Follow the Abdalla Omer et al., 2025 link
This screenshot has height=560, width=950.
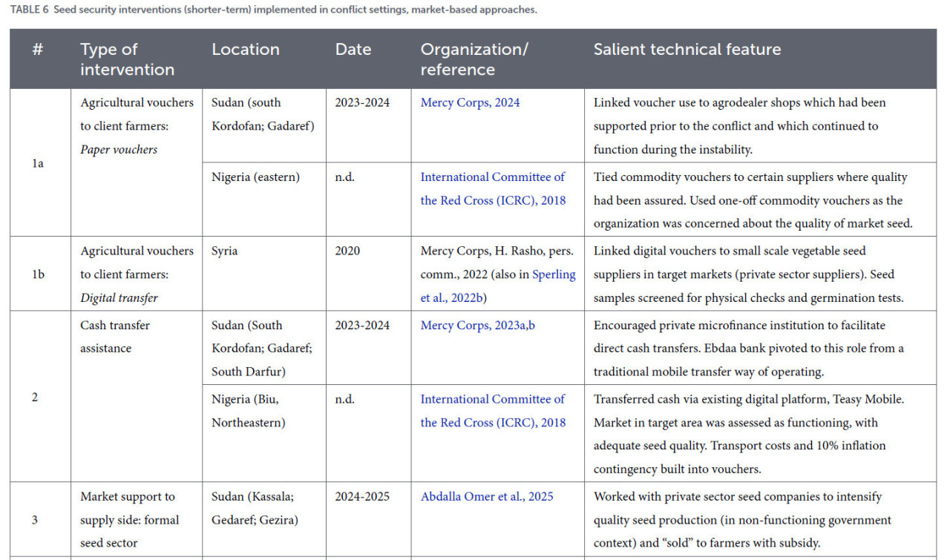[x=487, y=496]
